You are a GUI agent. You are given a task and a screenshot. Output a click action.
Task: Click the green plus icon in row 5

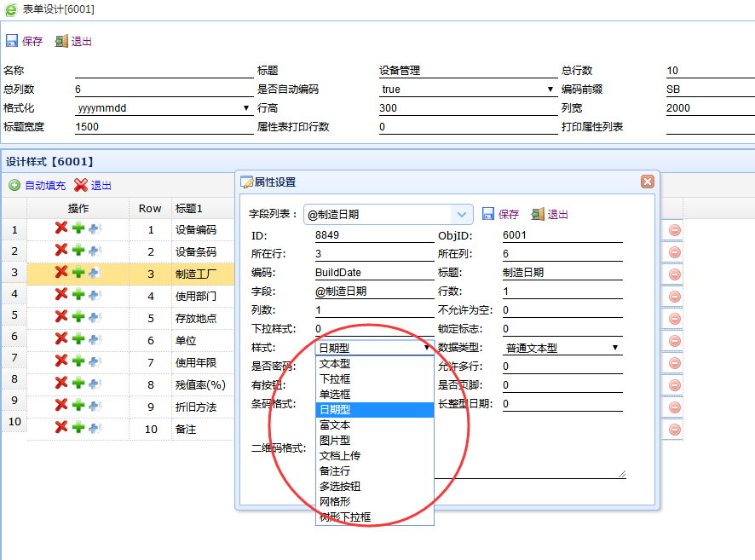78,317
